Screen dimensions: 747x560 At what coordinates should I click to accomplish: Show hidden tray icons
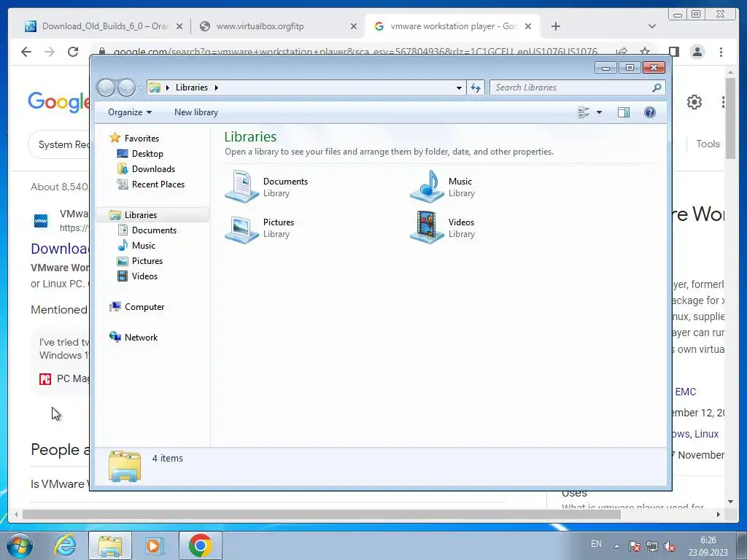616,546
